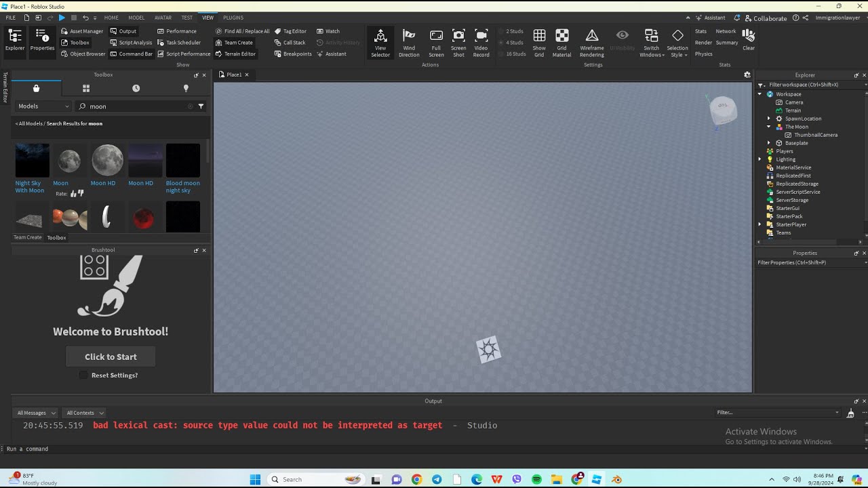
Task: Take a Screen Shot
Action: (x=458, y=43)
